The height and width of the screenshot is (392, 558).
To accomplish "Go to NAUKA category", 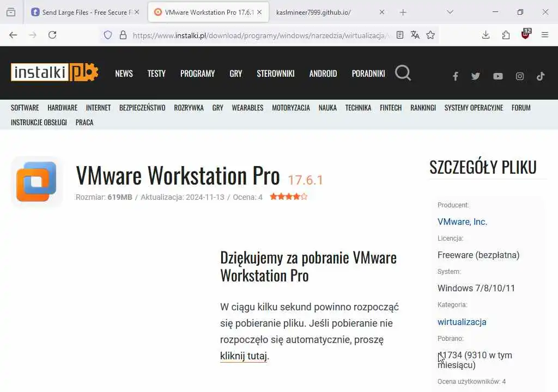I will [x=327, y=108].
